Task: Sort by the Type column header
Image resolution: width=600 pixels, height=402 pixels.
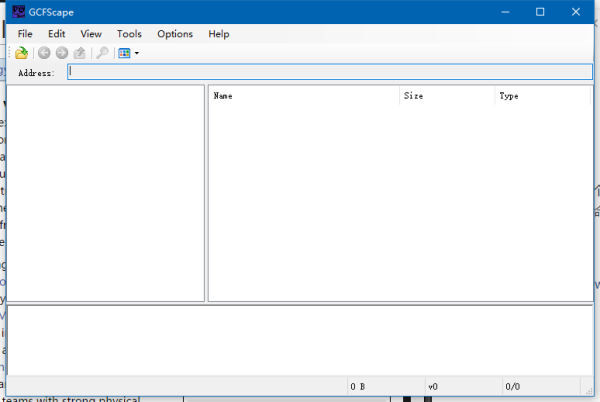Action: [x=543, y=96]
